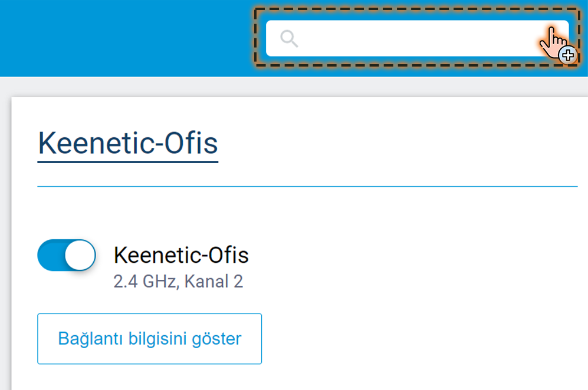Click the white knob of the switch
This screenshot has height=390, width=588.
tap(80, 255)
